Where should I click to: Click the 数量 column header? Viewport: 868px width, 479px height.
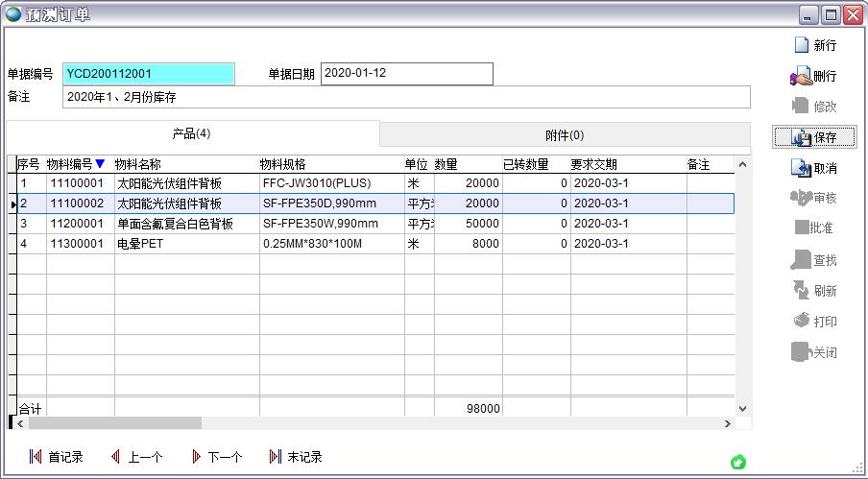446,165
